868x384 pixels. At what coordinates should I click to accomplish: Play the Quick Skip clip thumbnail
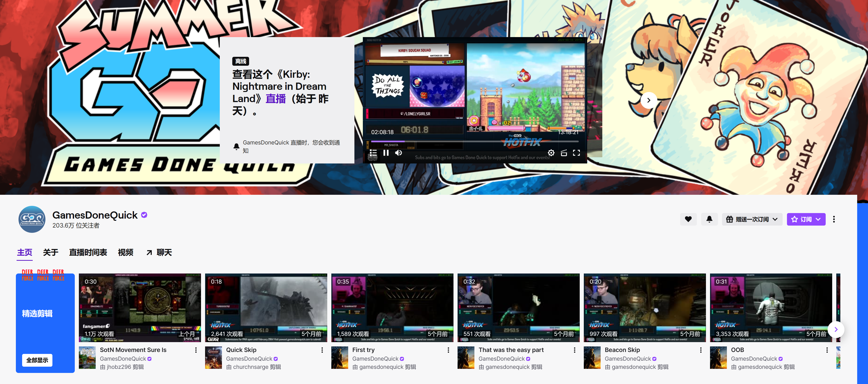coord(266,308)
